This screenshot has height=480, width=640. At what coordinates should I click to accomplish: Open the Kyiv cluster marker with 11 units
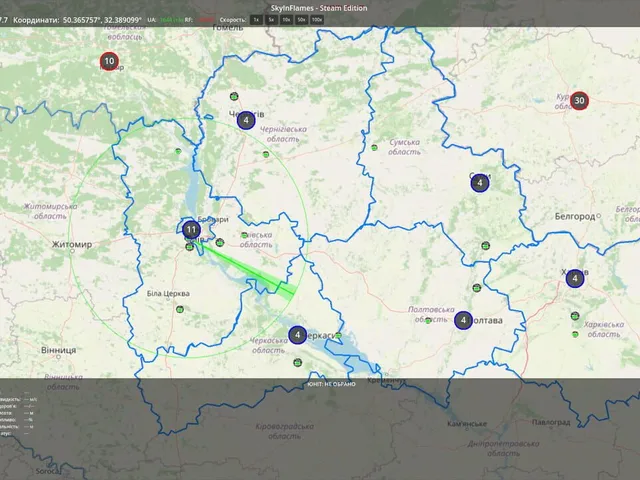click(191, 230)
